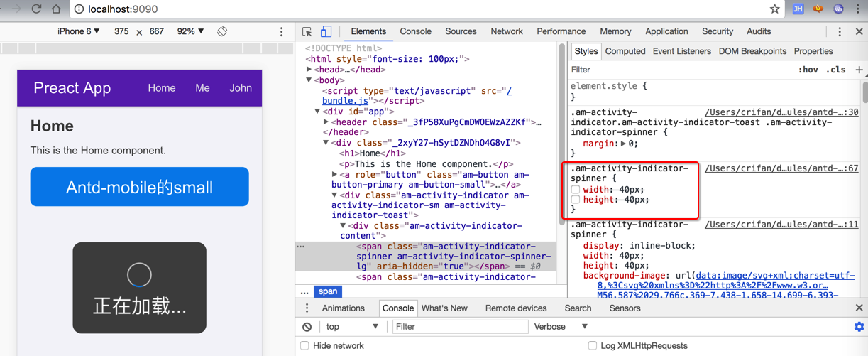Bookmark this page with the star icon
Image resolution: width=868 pixels, height=356 pixels.
[774, 9]
